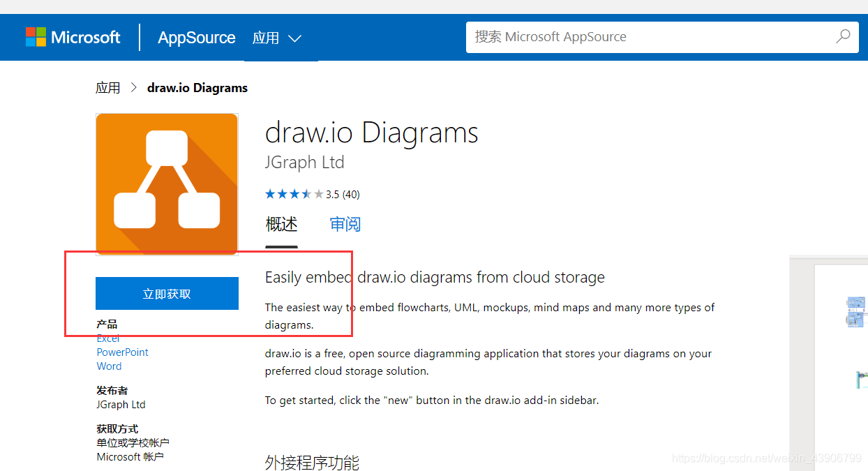Click 单位或学校帐户 text
Image resolution: width=868 pixels, height=471 pixels.
(133, 443)
